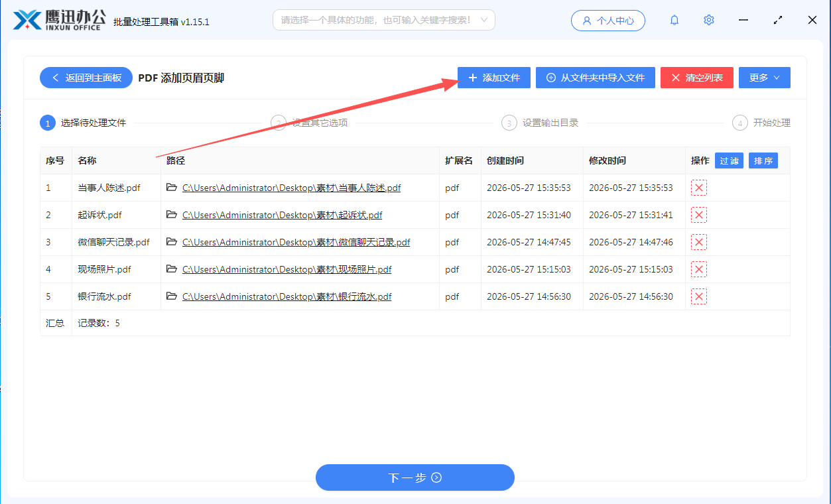This screenshot has height=504, width=831.
Task: Select step 3 设置输出目录
Action: [541, 123]
